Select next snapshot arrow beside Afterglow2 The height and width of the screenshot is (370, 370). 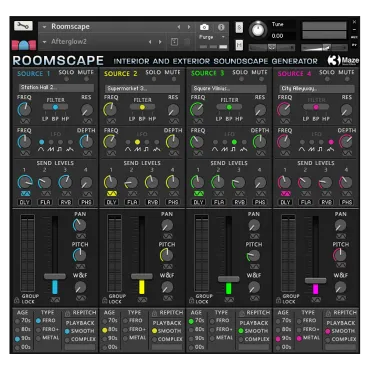[160, 42]
